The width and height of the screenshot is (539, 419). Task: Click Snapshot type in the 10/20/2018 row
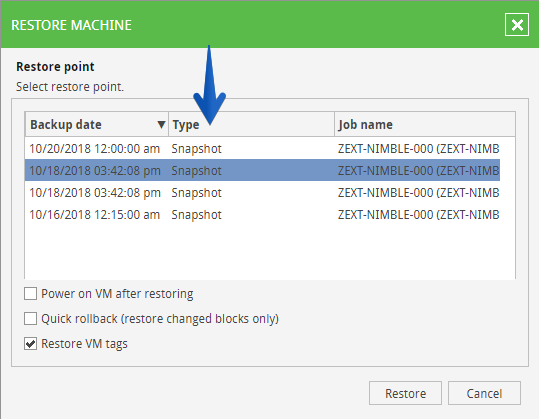tap(197, 149)
